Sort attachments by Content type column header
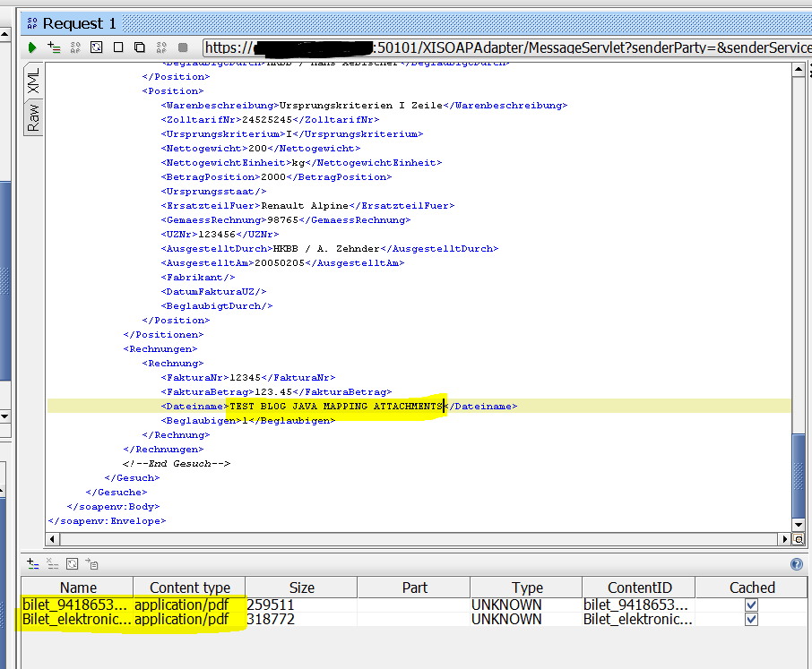 click(189, 588)
